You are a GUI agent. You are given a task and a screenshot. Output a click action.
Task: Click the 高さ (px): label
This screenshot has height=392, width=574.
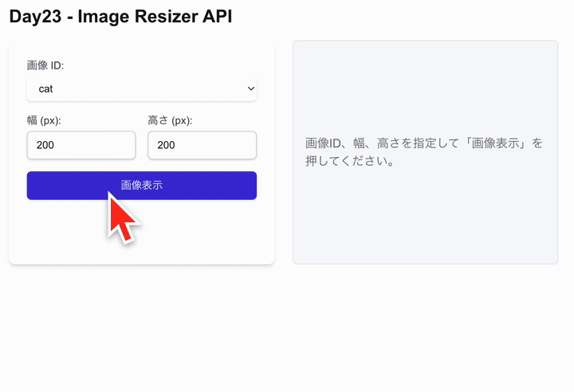coord(170,120)
